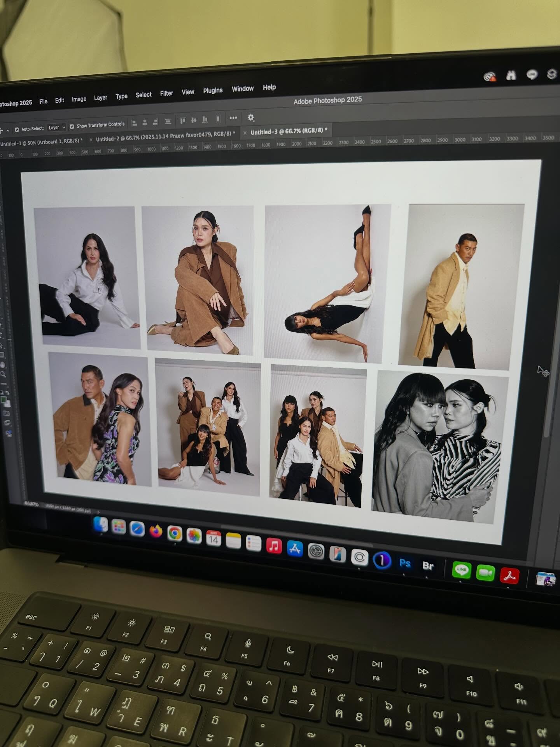
Task: Click the align horizontal centers icon
Action: (x=145, y=123)
